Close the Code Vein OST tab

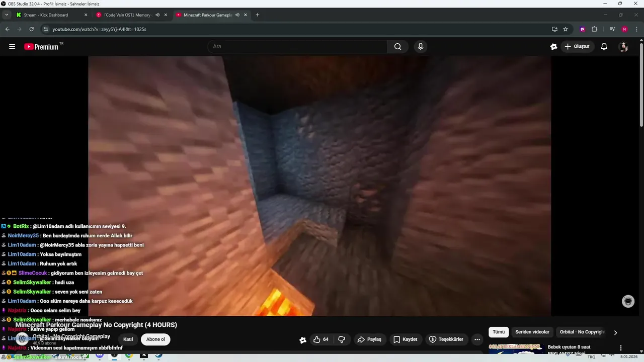click(x=166, y=15)
